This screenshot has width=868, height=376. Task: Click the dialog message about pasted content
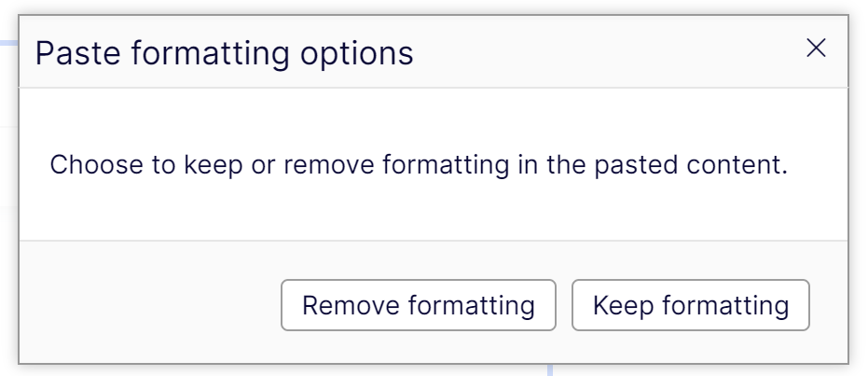419,166
